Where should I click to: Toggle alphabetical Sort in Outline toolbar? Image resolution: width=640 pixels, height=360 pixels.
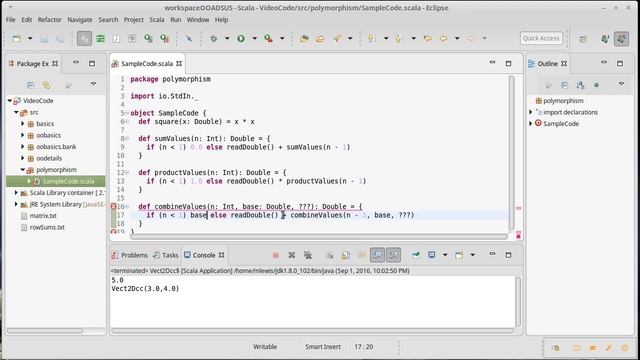580,85
